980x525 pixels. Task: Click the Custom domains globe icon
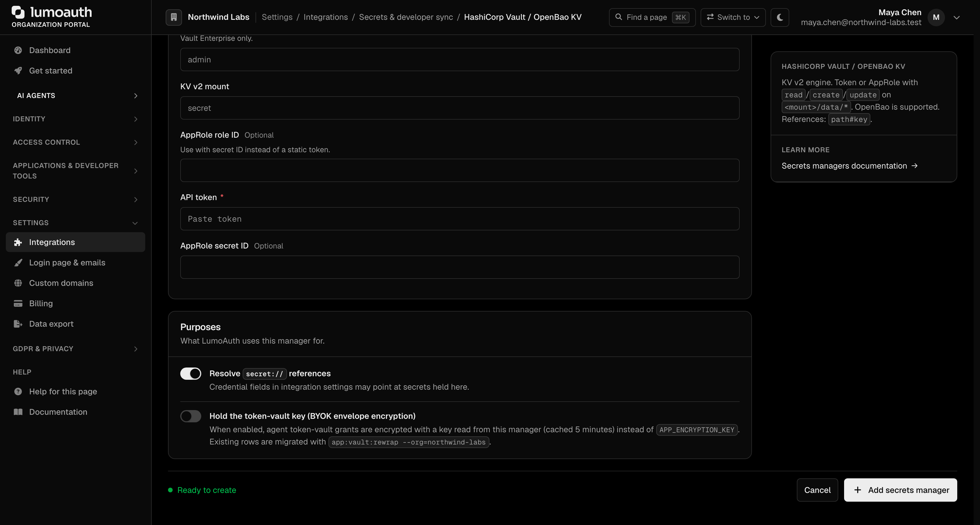(18, 283)
